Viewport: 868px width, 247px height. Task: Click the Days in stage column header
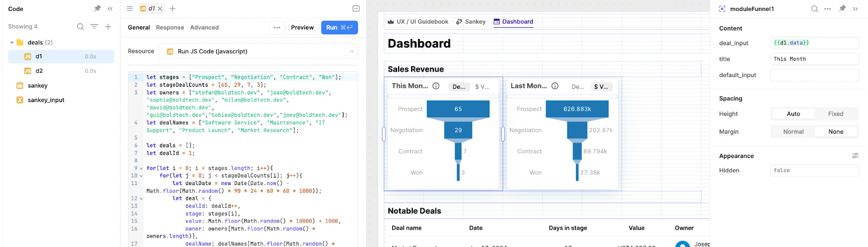pos(568,228)
